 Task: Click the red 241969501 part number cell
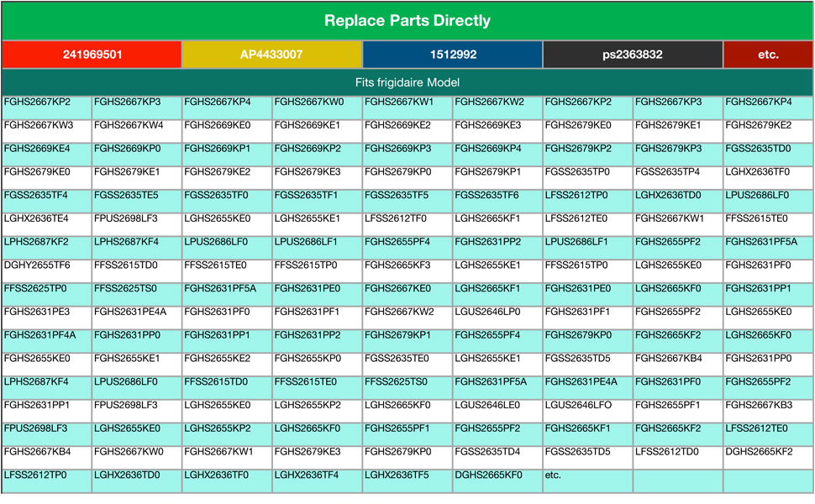92,55
